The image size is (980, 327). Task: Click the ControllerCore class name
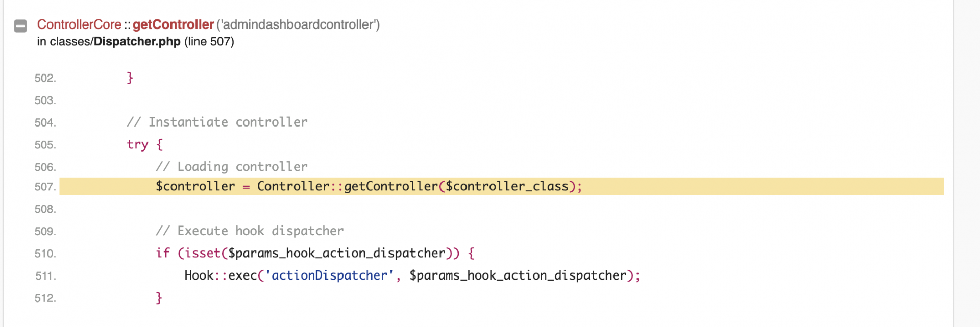click(x=79, y=24)
